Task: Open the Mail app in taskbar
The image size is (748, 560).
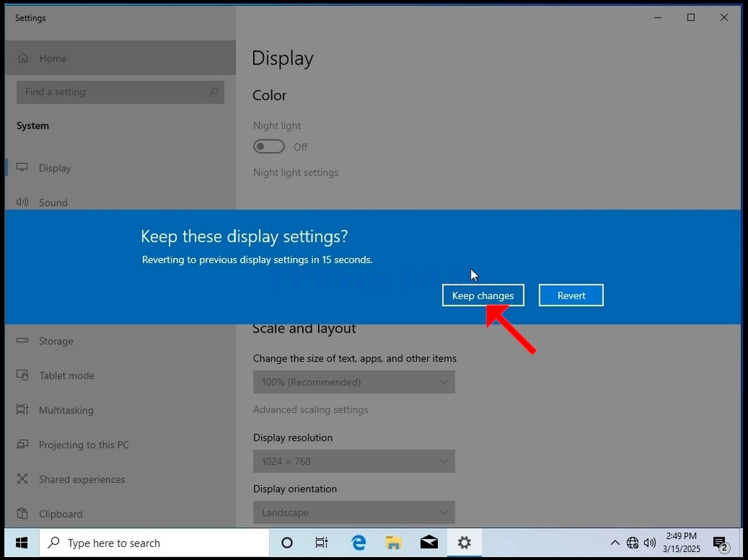Action: point(429,543)
